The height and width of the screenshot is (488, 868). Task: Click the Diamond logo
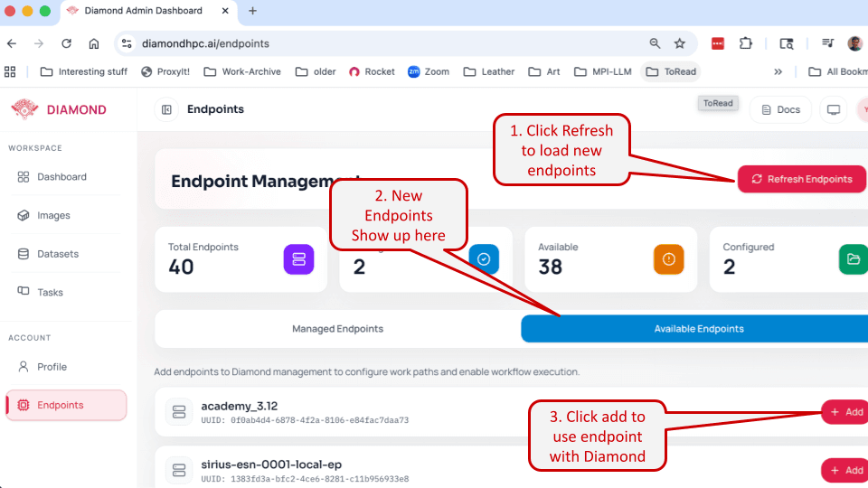(x=24, y=109)
